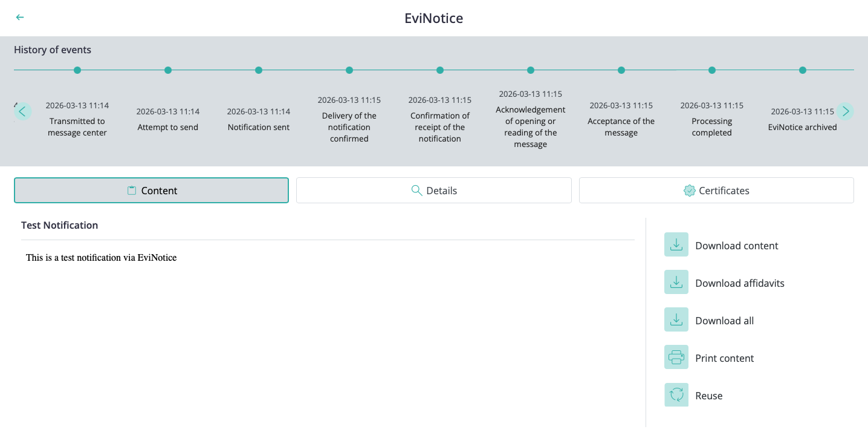Click Acknowledgement of opening or reading text
Image resolution: width=868 pixels, height=435 pixels.
pyautogui.click(x=531, y=127)
